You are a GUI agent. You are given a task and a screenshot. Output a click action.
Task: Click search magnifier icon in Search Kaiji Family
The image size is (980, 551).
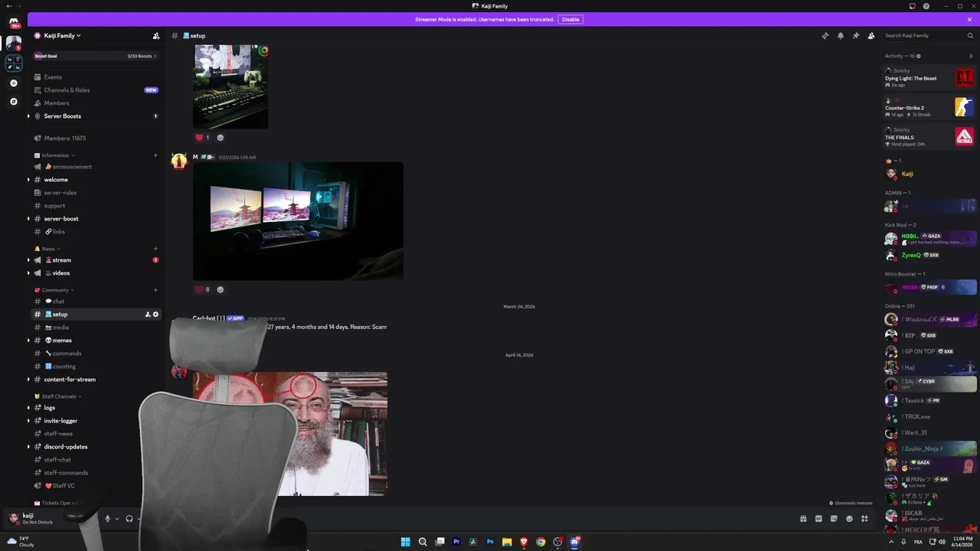pyautogui.click(x=970, y=36)
